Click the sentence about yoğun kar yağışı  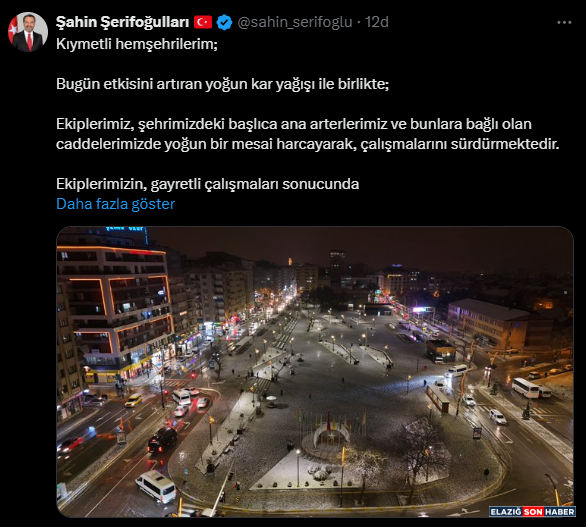[x=223, y=84]
